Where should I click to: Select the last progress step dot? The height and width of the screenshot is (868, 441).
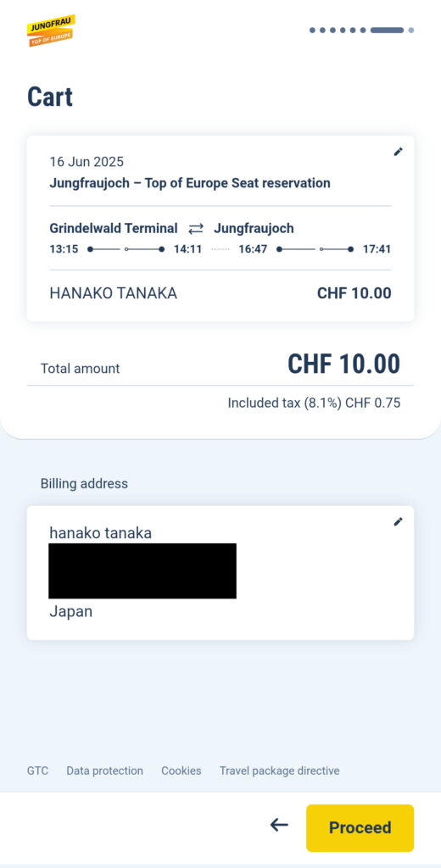click(411, 31)
